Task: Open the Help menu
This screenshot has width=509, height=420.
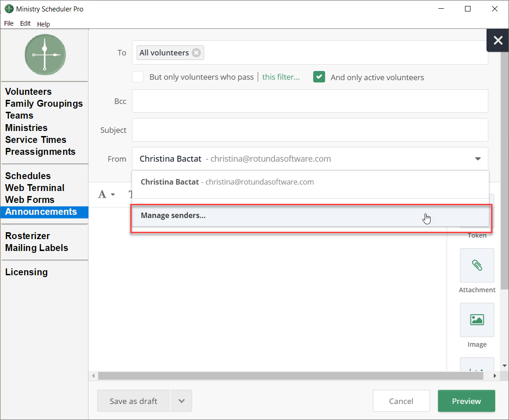Action: [43, 24]
